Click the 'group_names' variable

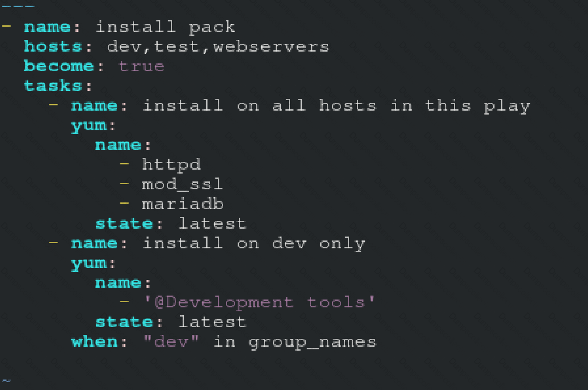312,342
